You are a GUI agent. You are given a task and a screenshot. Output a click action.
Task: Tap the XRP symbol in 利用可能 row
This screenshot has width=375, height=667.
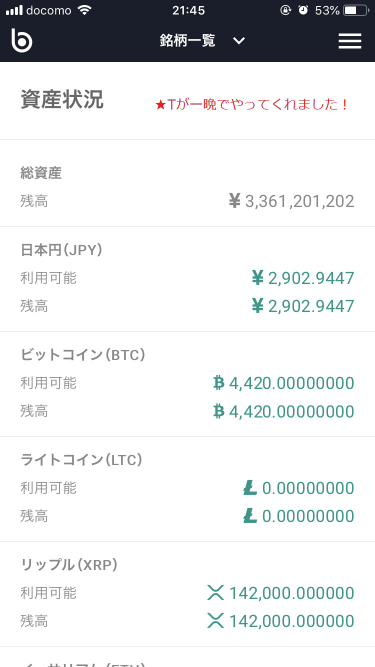(x=216, y=593)
